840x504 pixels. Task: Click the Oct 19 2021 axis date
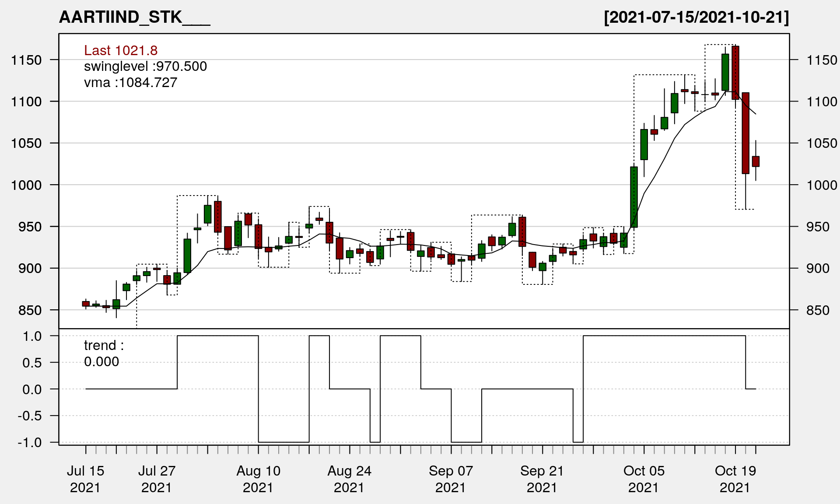click(x=735, y=479)
